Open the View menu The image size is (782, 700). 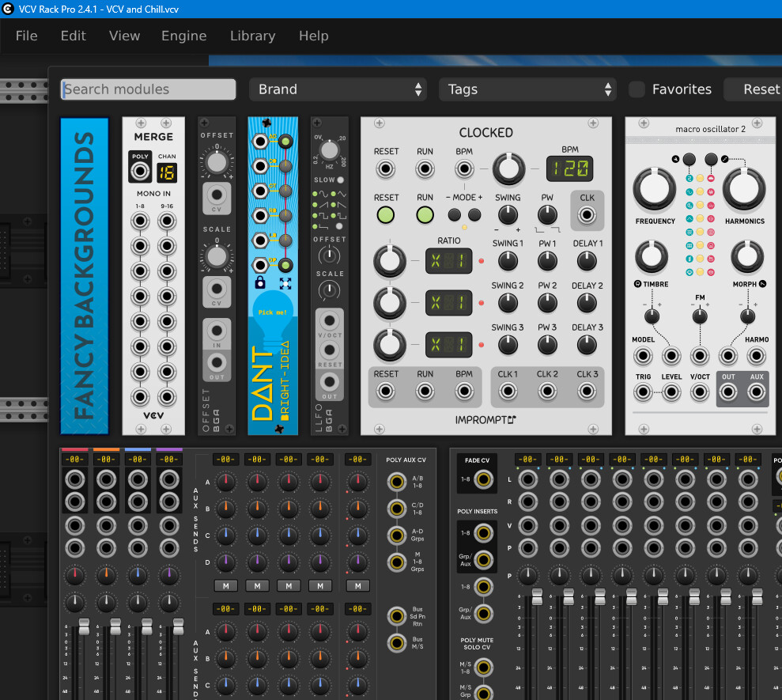pyautogui.click(x=124, y=36)
